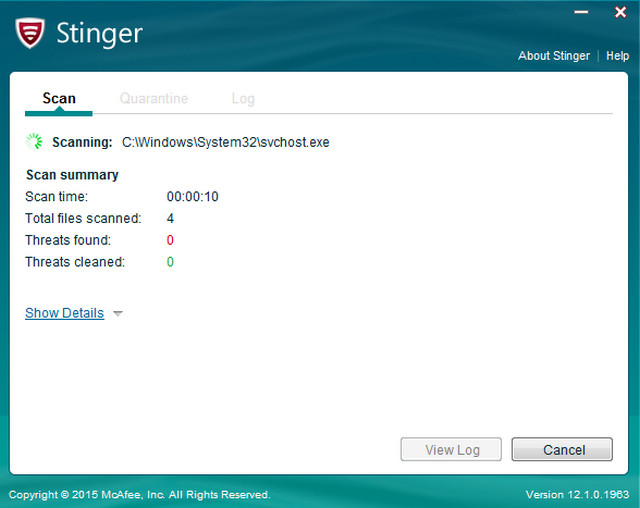Screen dimensions: 640x508
Task: Click the Scan summary heading
Action: click(x=72, y=175)
